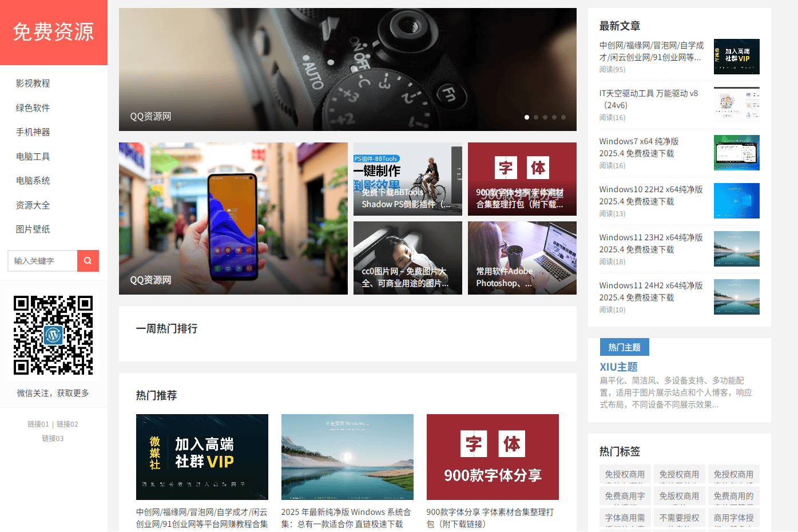The width and height of the screenshot is (798, 532).
Task: Select the third carousel dot indicator
Action: pyautogui.click(x=545, y=117)
